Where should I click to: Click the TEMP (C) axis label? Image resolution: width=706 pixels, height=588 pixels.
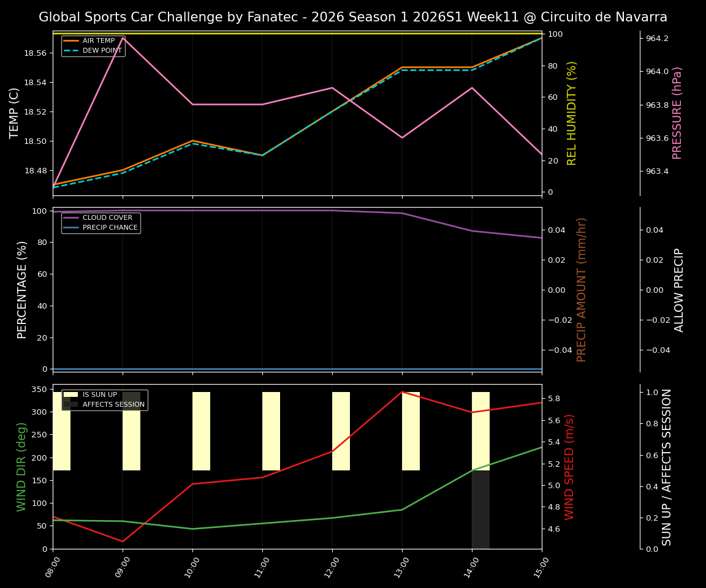(x=15, y=114)
